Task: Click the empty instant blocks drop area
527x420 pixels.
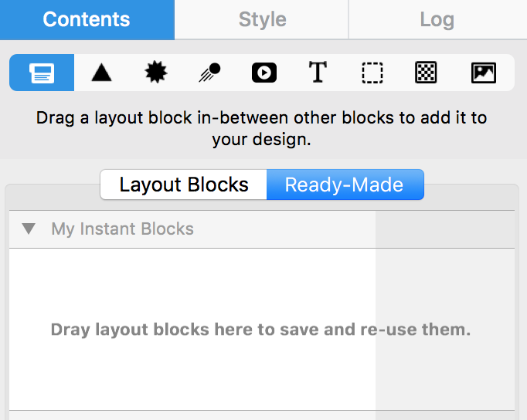Action: pos(192,330)
